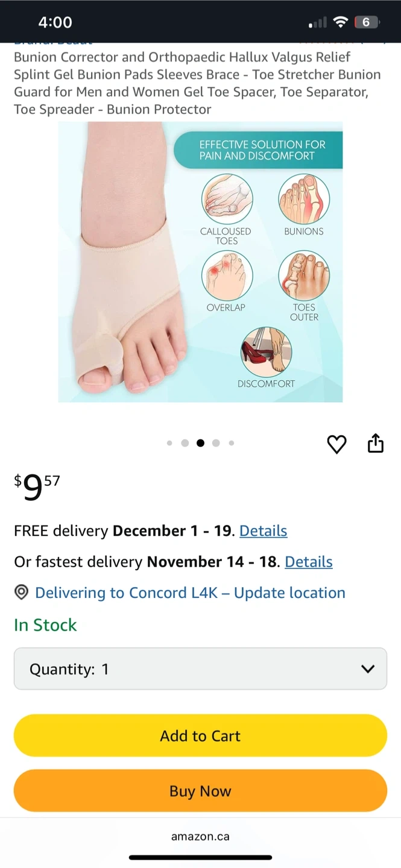Tap the Buy Now button
Image resolution: width=401 pixels, height=868 pixels.
(200, 791)
